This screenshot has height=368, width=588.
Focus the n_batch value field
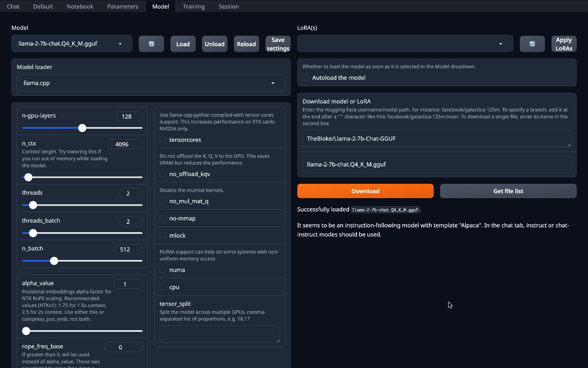tap(128, 249)
